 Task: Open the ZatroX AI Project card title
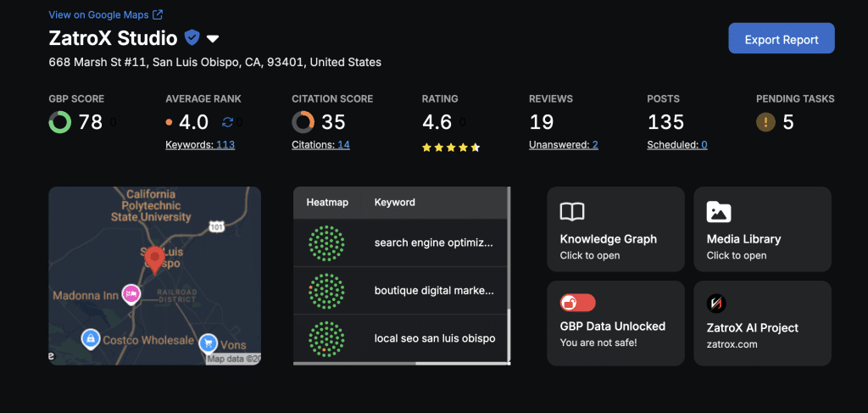(753, 327)
